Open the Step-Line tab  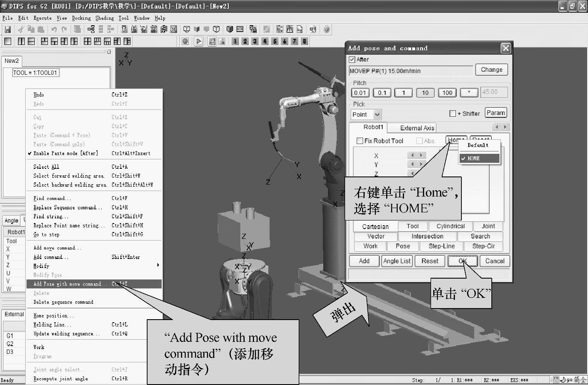[441, 246]
